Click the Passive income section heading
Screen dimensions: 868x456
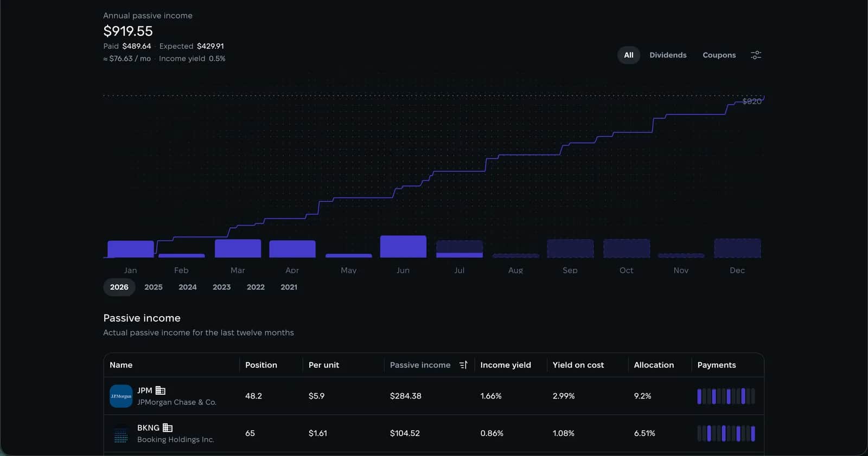pos(142,318)
